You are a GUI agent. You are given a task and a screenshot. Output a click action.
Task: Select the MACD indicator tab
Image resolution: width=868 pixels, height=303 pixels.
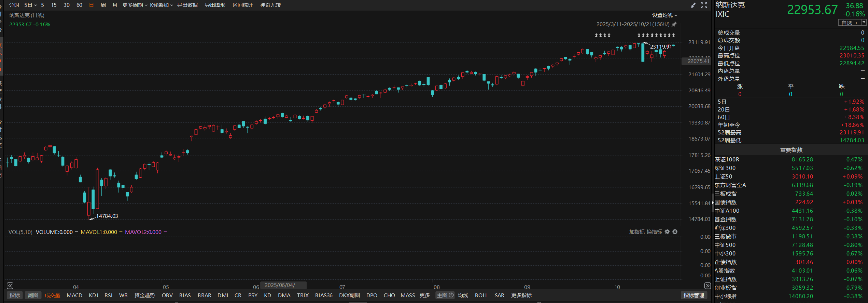(74, 295)
